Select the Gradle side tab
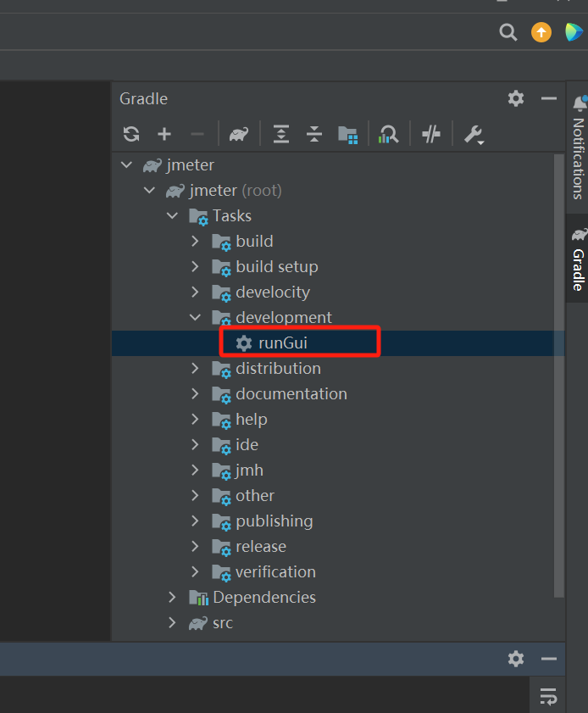The width and height of the screenshot is (588, 713). (x=578, y=259)
